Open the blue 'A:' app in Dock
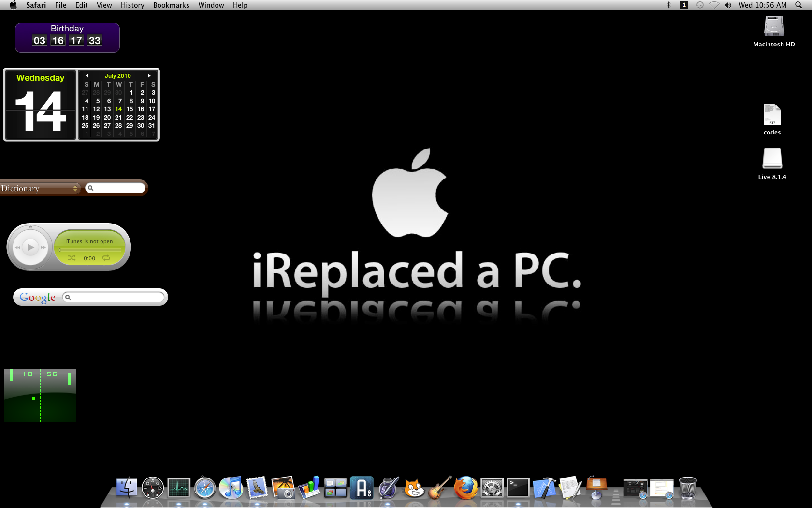Screen dimensions: 812x508 click(x=362, y=488)
